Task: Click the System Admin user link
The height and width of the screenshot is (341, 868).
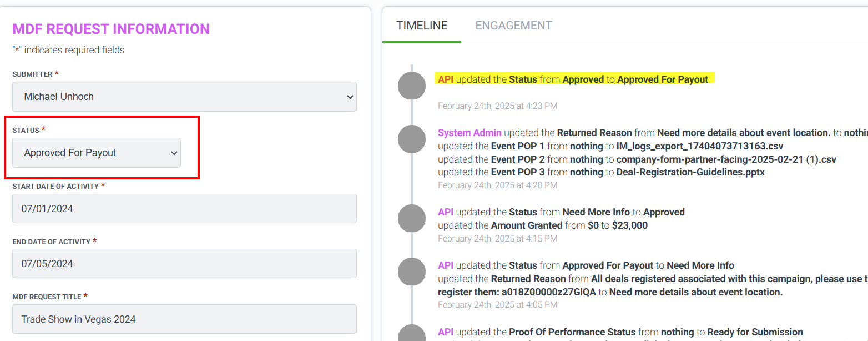Action: pos(470,133)
